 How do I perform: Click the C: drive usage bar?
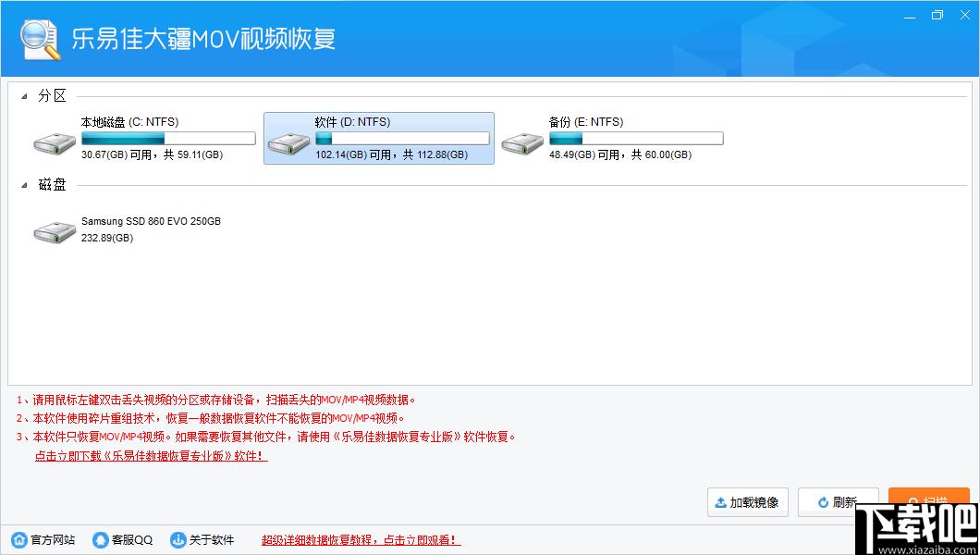(168, 138)
